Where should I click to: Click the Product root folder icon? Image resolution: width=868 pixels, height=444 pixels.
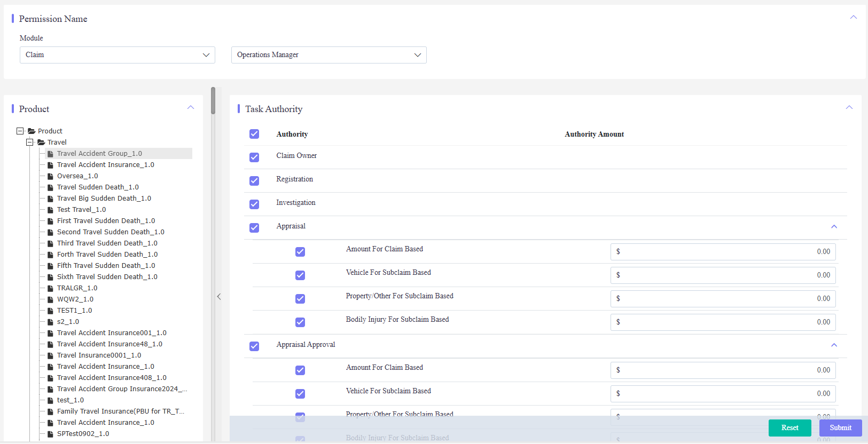point(32,131)
